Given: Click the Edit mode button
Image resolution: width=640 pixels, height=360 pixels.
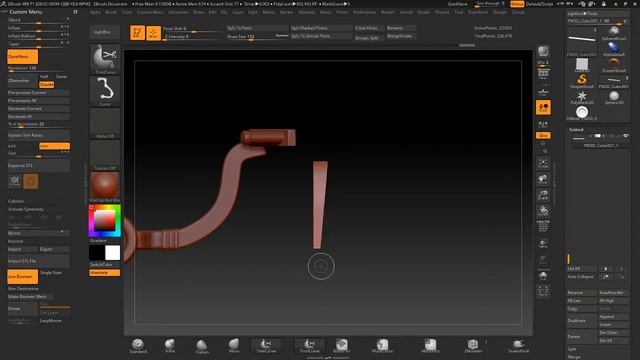Looking at the screenshot, I should pyautogui.click(x=138, y=32).
